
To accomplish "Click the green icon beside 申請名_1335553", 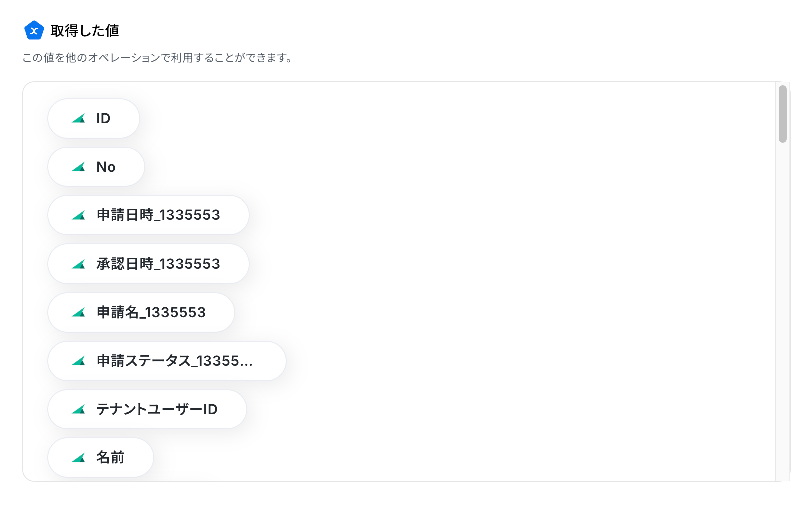I will (x=79, y=313).
